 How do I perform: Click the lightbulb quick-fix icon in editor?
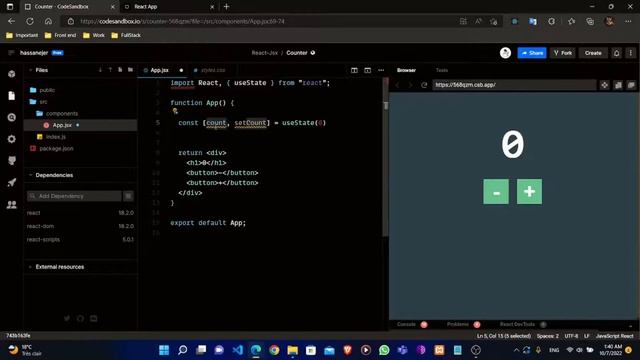pos(175,111)
